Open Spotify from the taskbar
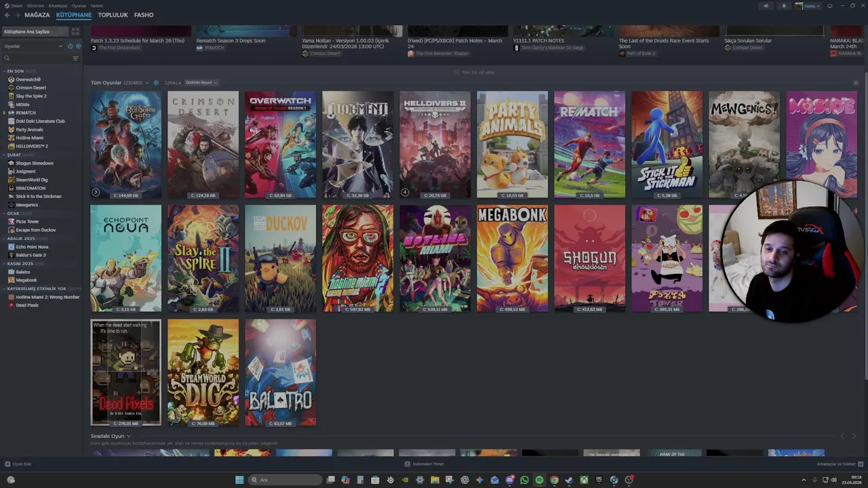The image size is (868, 488). tap(539, 480)
